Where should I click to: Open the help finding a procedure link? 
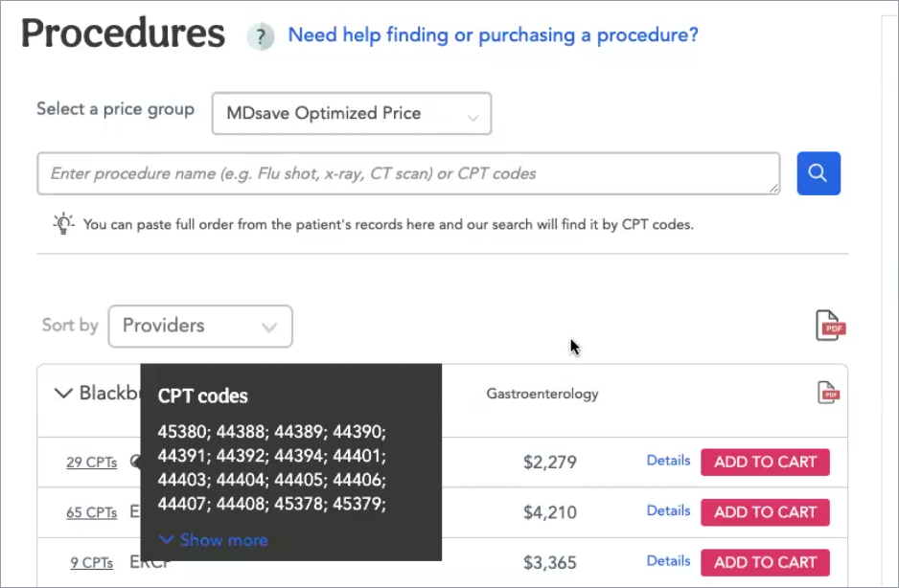tap(493, 35)
